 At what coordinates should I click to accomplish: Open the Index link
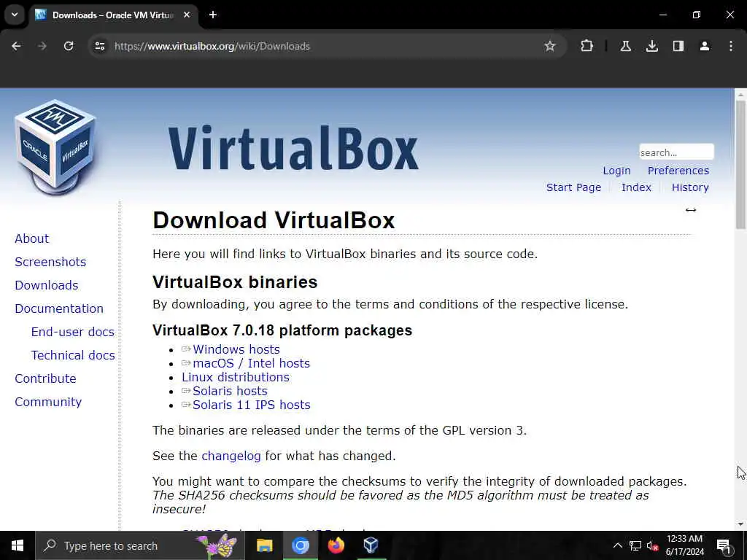point(636,187)
